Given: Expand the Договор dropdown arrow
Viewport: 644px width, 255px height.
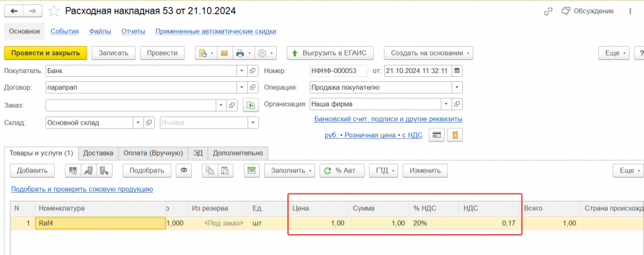Looking at the screenshot, I should click(x=242, y=87).
